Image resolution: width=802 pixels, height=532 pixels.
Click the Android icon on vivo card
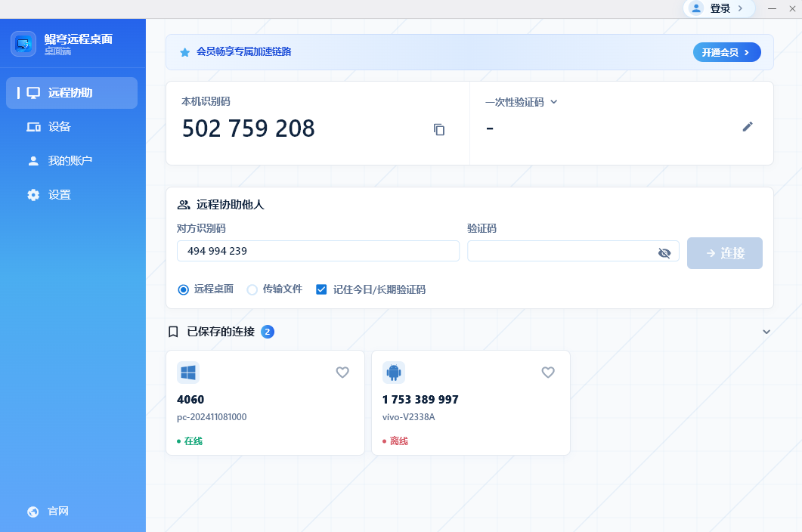[x=394, y=373]
